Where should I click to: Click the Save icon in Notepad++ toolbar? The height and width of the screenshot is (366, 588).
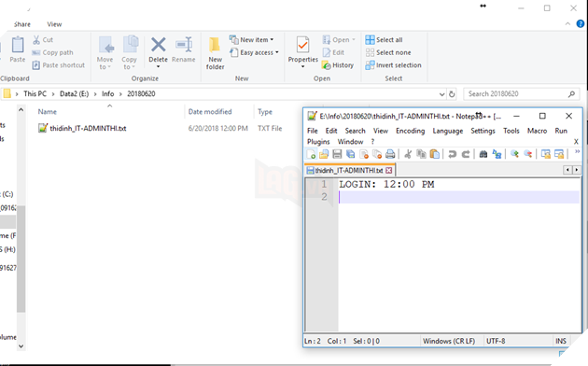(337, 154)
